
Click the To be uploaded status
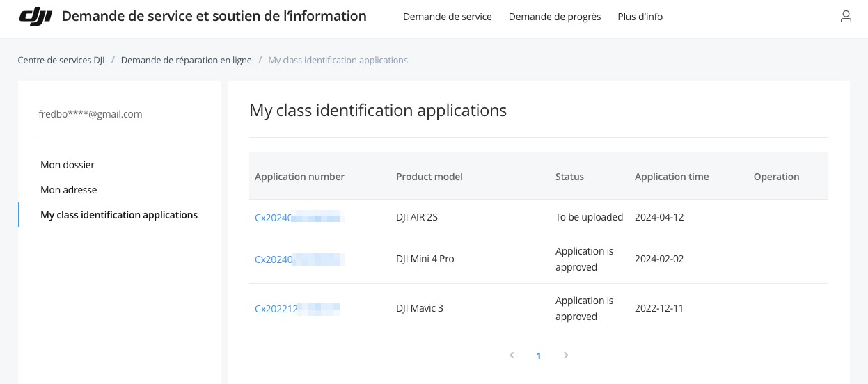coord(590,217)
